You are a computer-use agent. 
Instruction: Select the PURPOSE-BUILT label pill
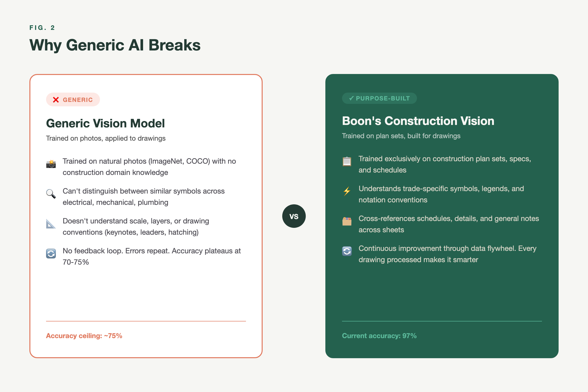pyautogui.click(x=379, y=98)
